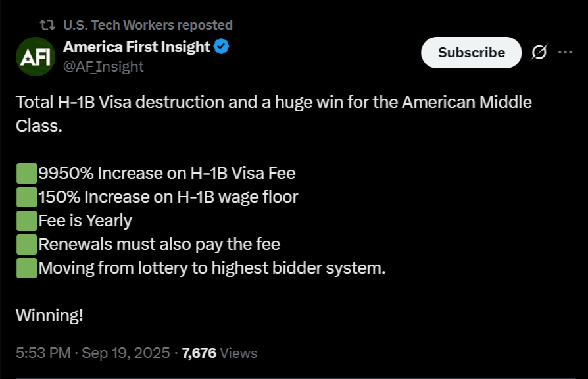Click the 7,676 Views counter
The width and height of the screenshot is (588, 379).
[220, 353]
